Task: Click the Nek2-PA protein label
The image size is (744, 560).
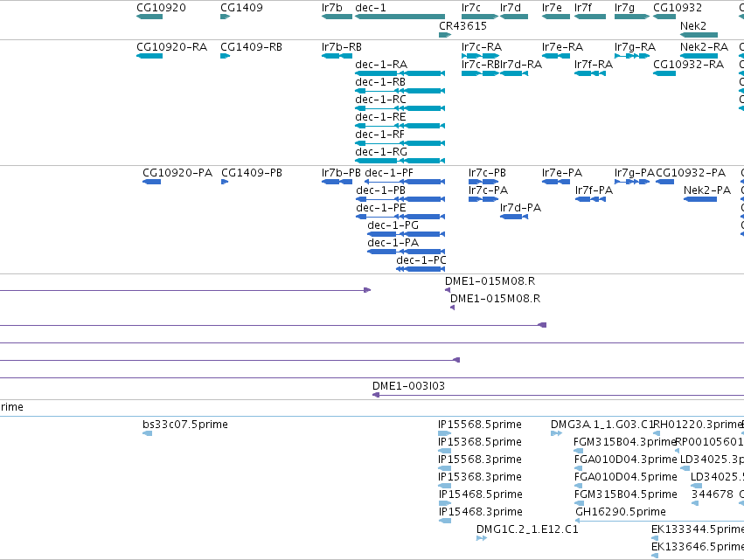Action: pos(707,190)
